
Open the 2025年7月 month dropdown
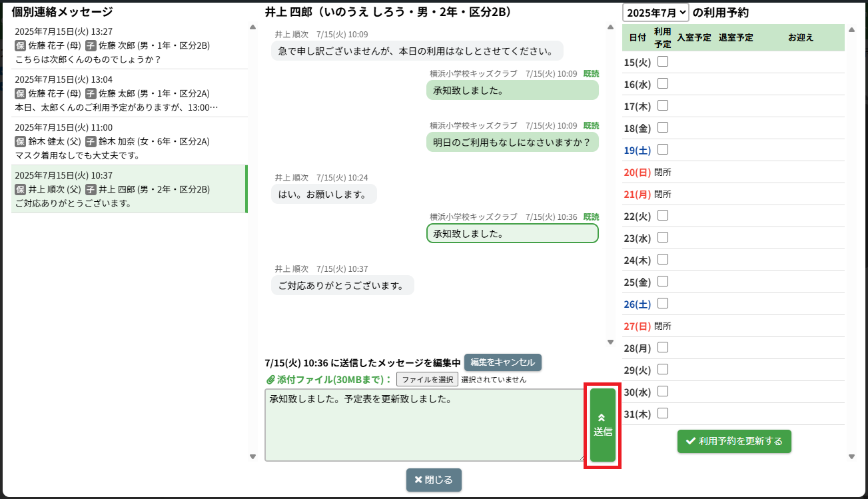655,13
